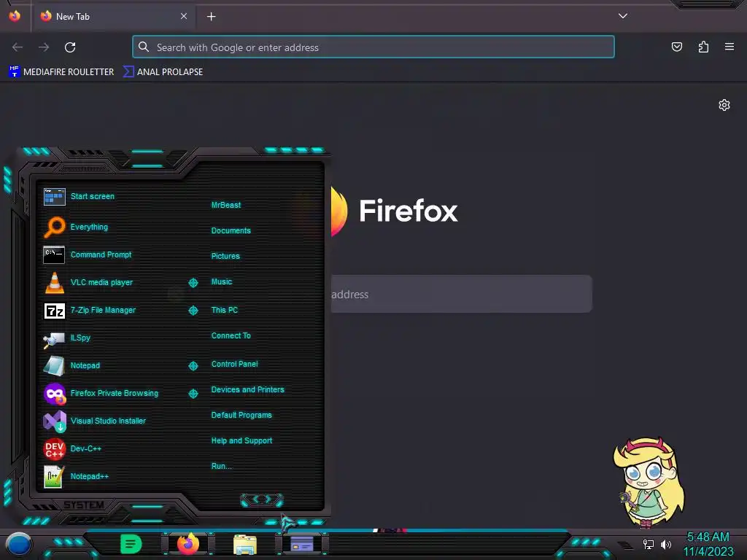
Task: Click the network tray icon
Action: [649, 544]
